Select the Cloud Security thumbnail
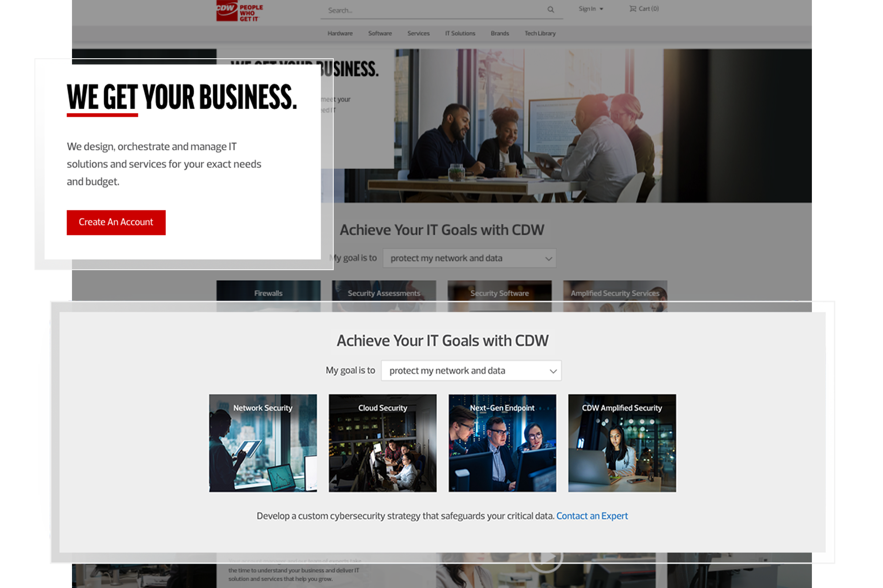The width and height of the screenshot is (883, 588). pos(382,443)
